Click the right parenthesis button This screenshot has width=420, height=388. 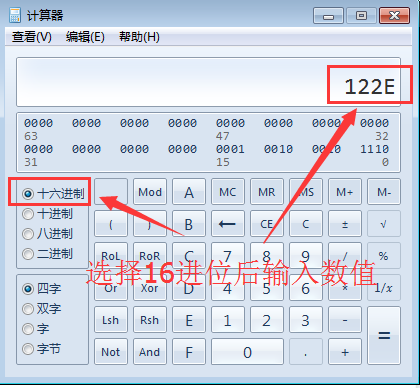[x=150, y=224]
